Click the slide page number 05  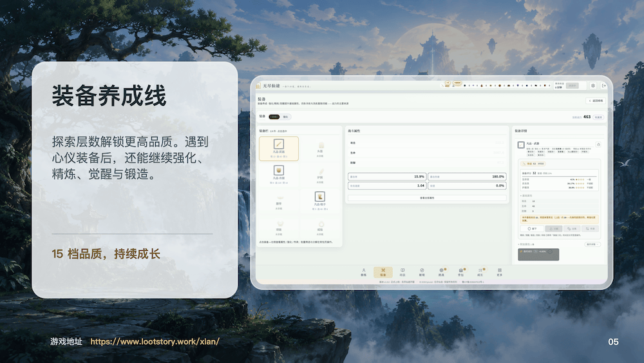(x=613, y=342)
